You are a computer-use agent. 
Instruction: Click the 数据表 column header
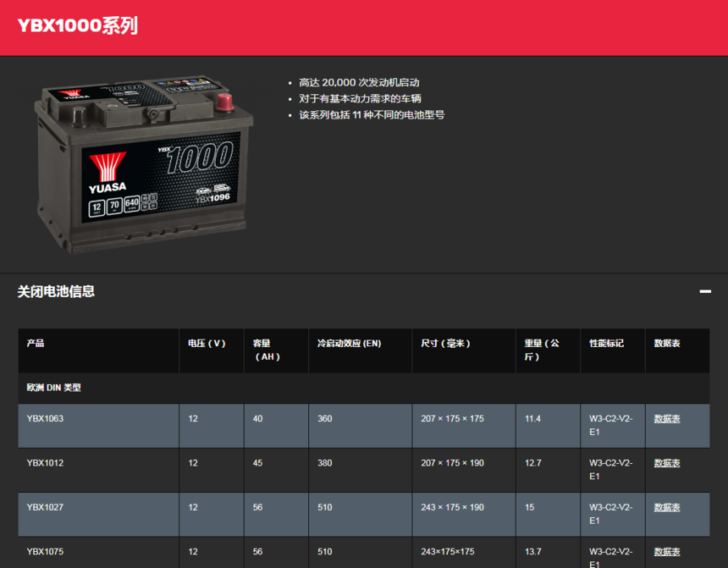(x=677, y=350)
